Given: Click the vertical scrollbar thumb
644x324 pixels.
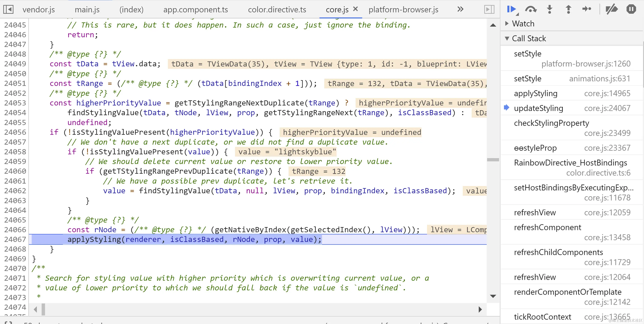Looking at the screenshot, I should 493,160.
